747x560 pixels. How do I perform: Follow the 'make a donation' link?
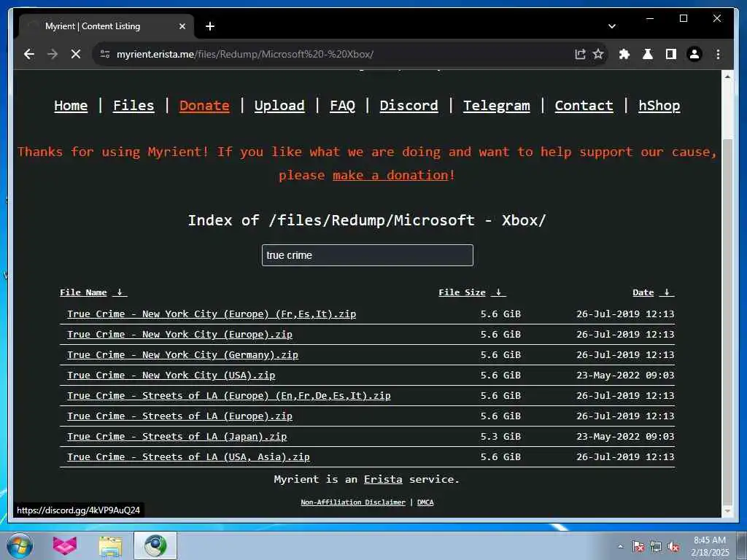391,175
